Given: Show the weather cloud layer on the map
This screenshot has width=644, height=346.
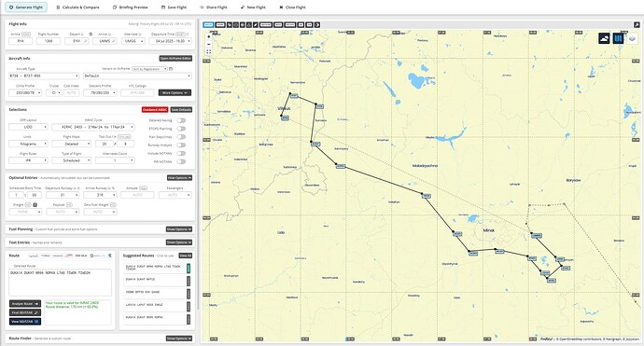Looking at the screenshot, I should click(x=604, y=38).
